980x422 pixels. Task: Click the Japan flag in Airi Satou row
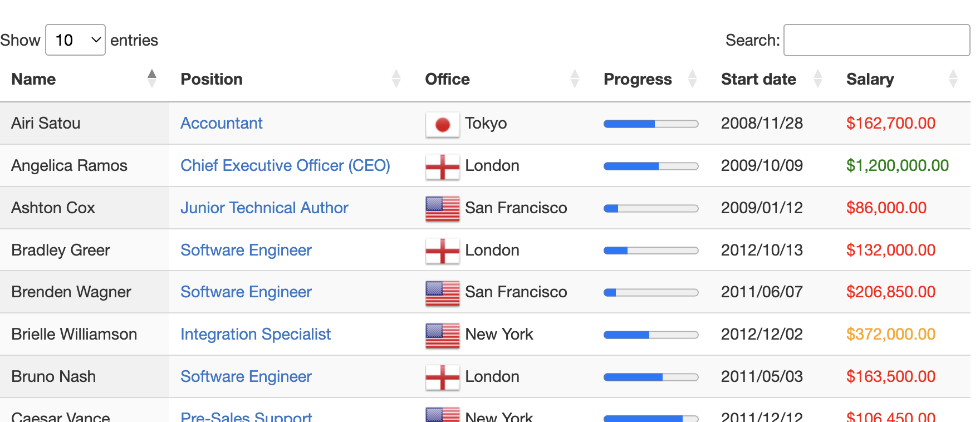443,124
